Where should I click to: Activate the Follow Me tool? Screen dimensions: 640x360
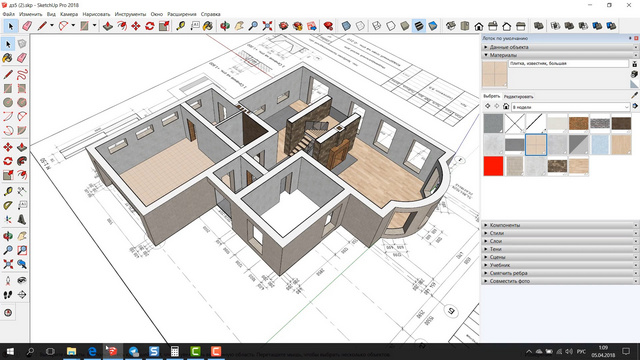pos(22,161)
